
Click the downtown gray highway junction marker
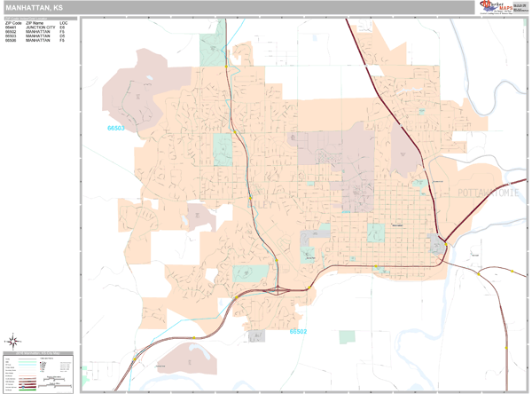point(438,245)
